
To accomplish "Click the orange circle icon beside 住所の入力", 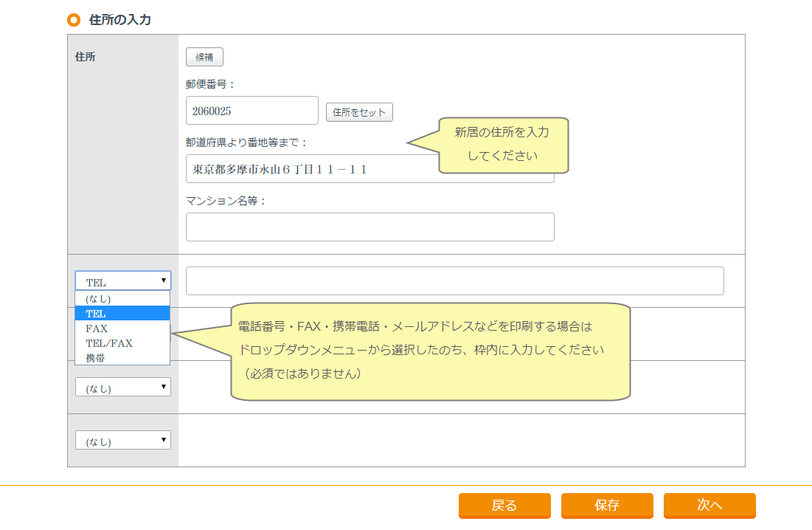I will coord(73,20).
